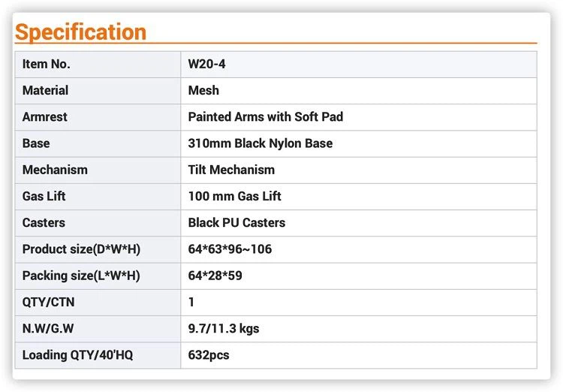The width and height of the screenshot is (563, 392).
Task: Select the 64*28*59 packing size value
Action: (215, 276)
